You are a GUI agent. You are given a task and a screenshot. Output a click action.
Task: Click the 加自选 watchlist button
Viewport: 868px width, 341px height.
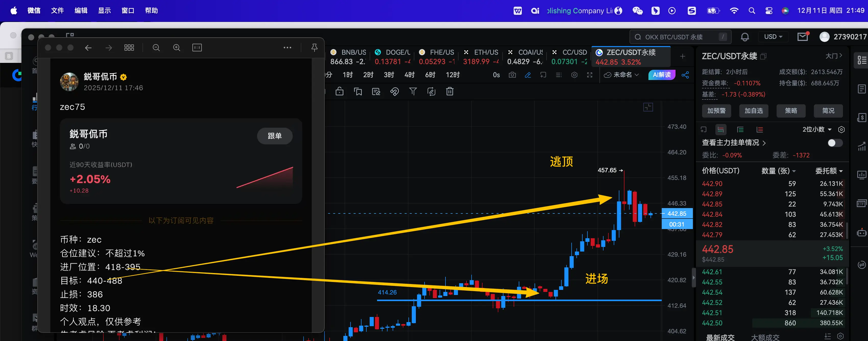pos(753,111)
